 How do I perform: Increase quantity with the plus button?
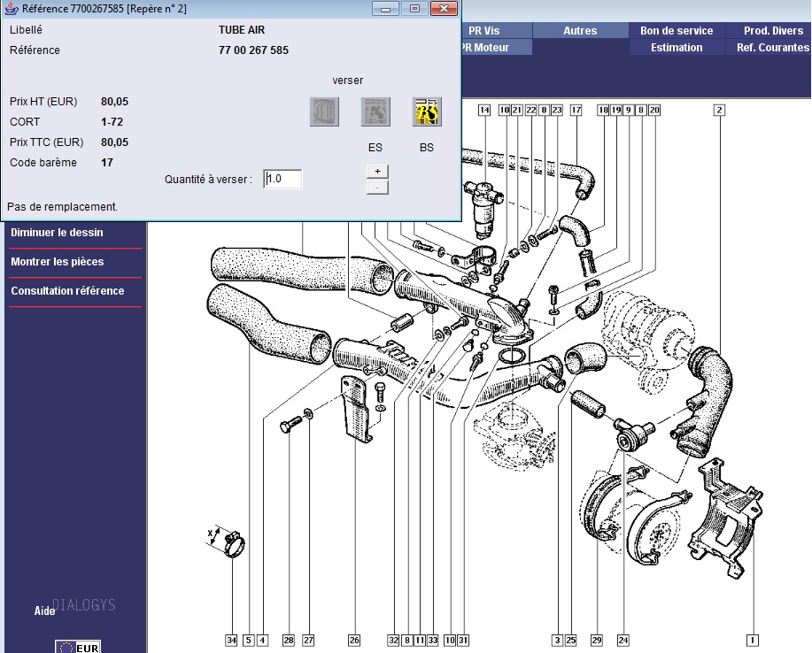point(377,172)
